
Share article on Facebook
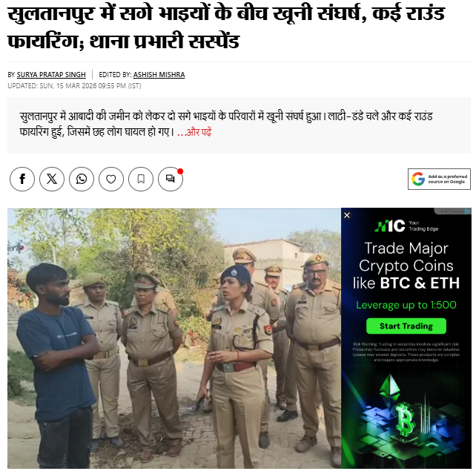tap(22, 180)
